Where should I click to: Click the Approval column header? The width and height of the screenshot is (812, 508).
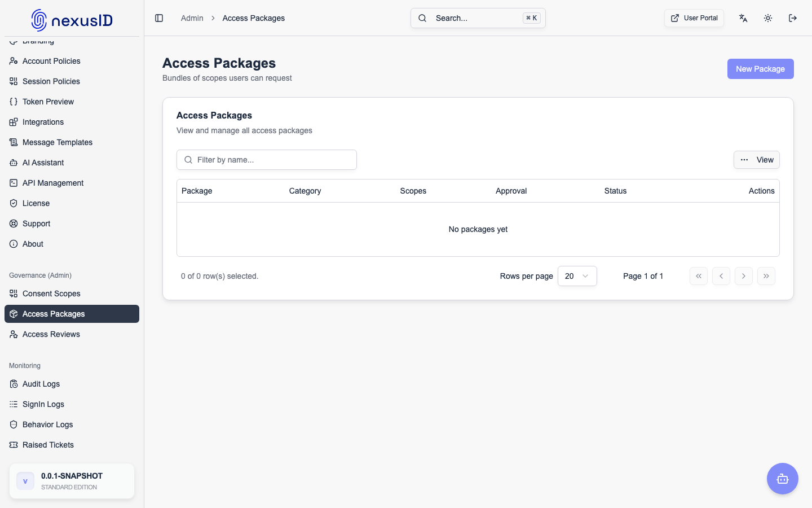click(511, 191)
